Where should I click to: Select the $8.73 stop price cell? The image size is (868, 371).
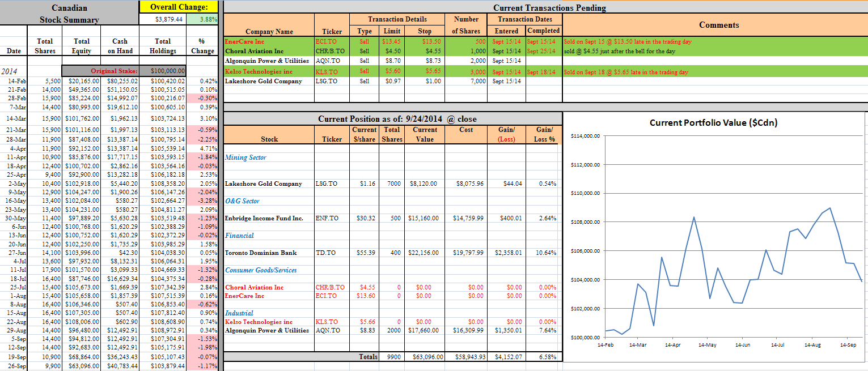coord(424,61)
